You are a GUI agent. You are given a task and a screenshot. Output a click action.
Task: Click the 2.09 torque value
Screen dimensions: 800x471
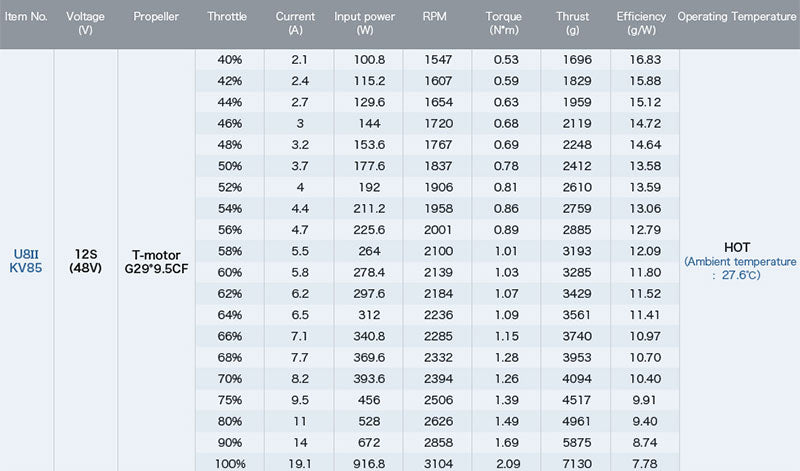[x=506, y=462]
